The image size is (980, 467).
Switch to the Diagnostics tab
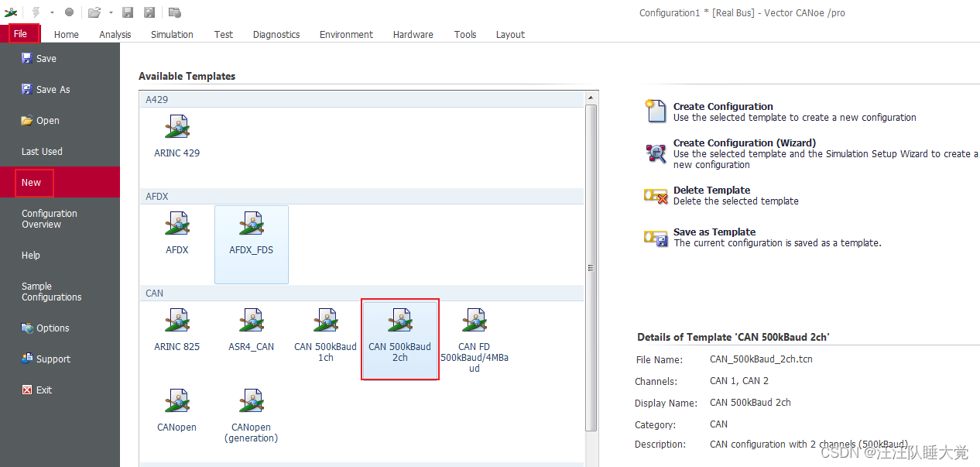(x=276, y=34)
